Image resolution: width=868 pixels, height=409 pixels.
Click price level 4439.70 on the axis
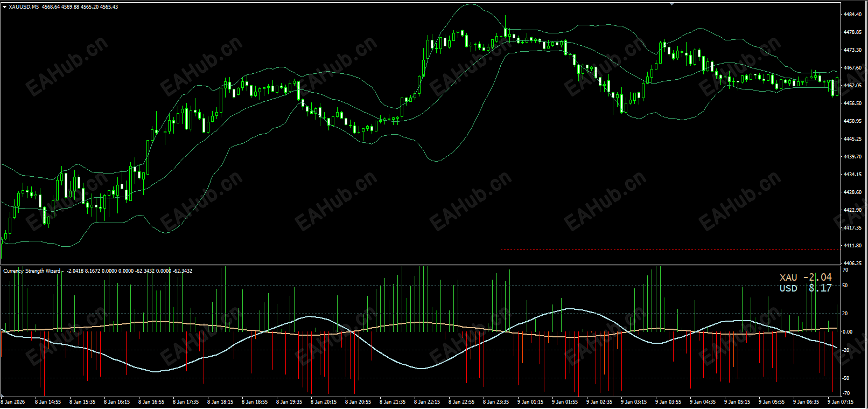click(x=852, y=157)
